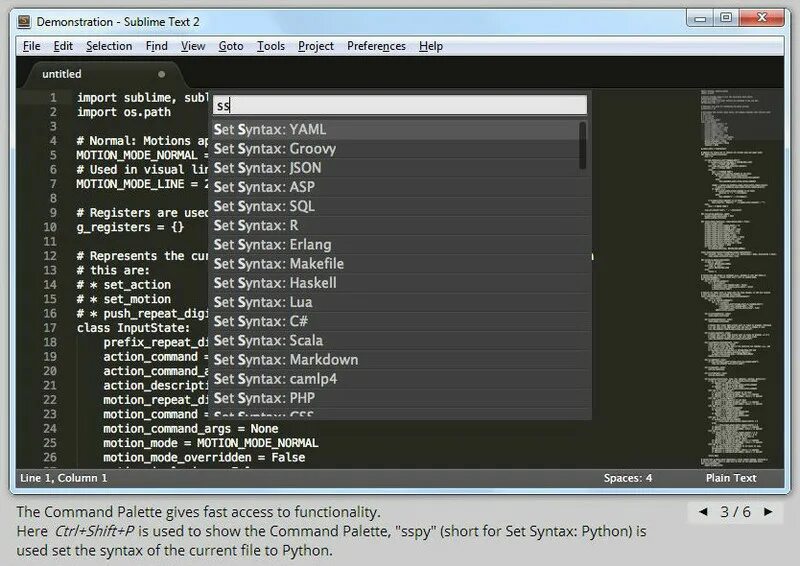Screen dimensions: 800x566
Task: Click motion_mode = MOTION_MODE_NORMAL line
Action: (211, 443)
